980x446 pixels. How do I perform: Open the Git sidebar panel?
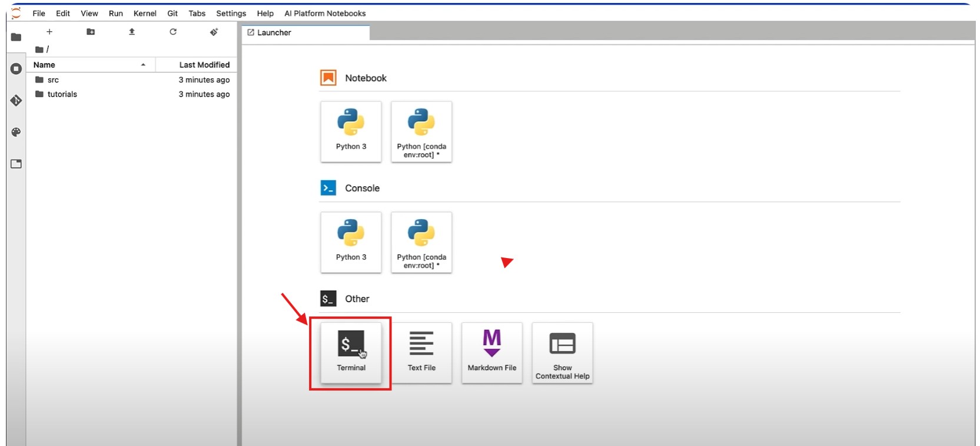click(x=16, y=101)
